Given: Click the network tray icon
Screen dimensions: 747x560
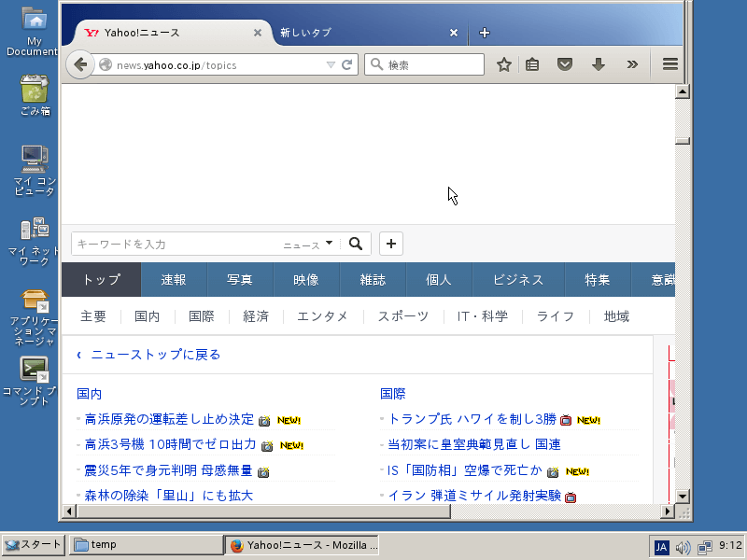Looking at the screenshot, I should (705, 547).
